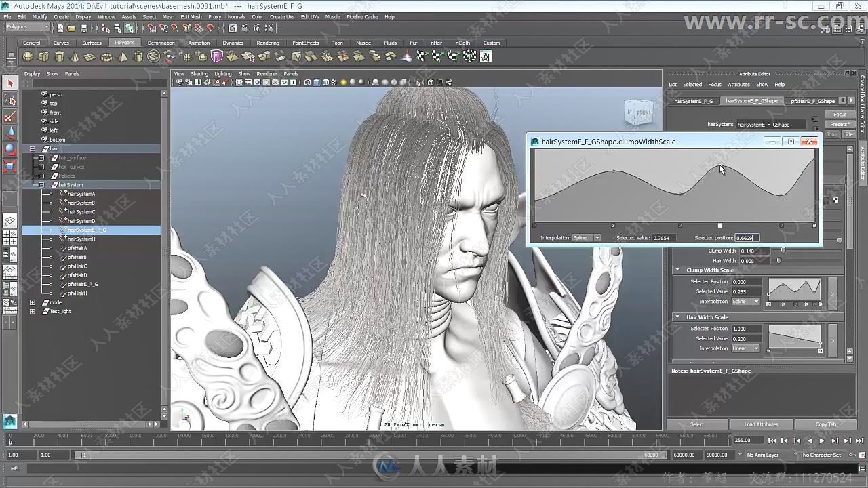
Task: Open the Create UVs menu
Action: point(281,16)
